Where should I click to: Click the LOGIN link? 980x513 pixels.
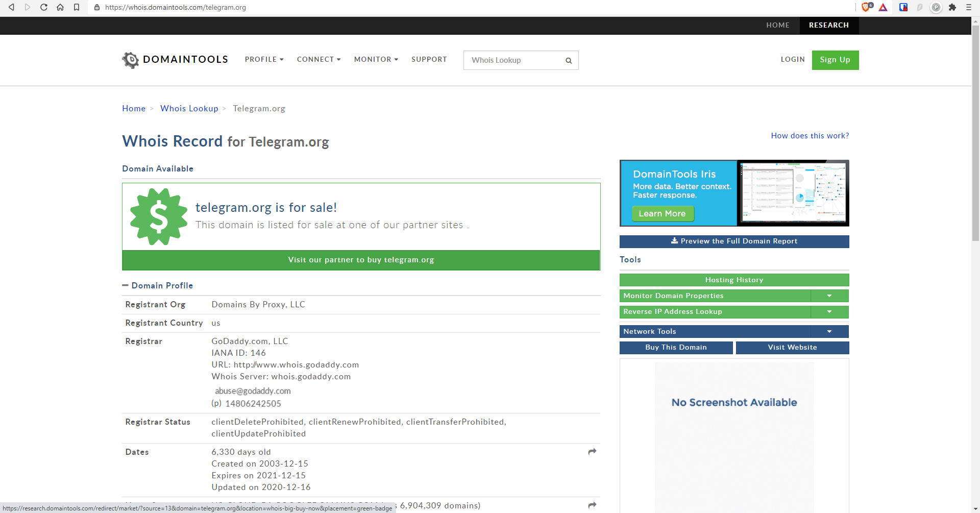coord(793,59)
